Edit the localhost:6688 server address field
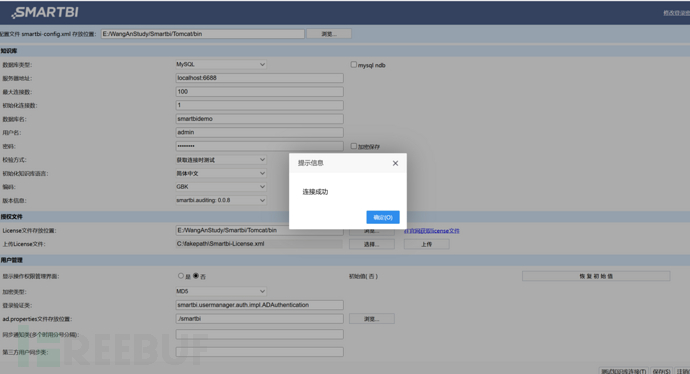 tap(259, 78)
